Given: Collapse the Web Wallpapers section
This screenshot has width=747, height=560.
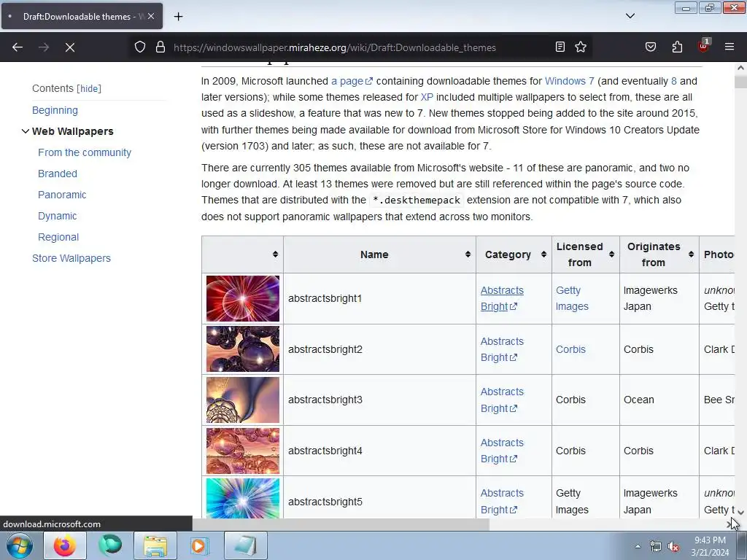Looking at the screenshot, I should tap(26, 131).
